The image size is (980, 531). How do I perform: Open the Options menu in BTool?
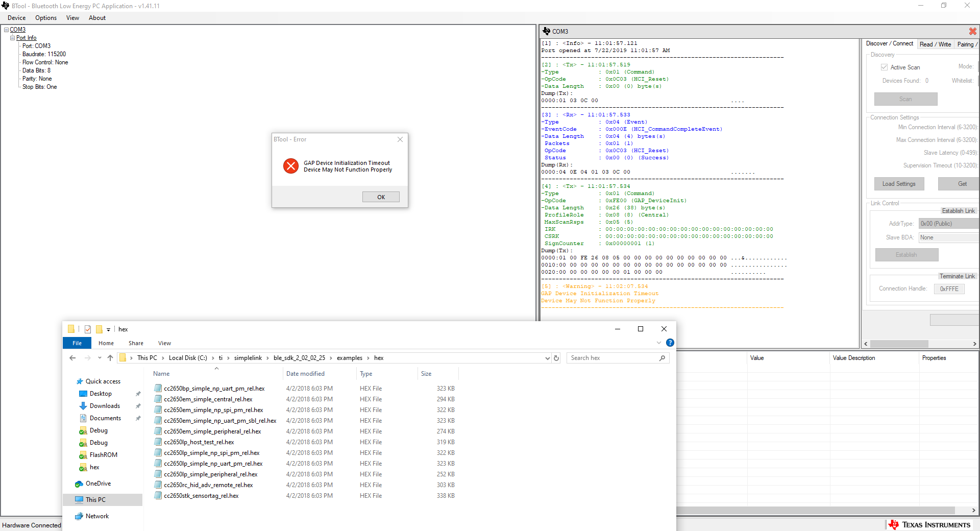tap(46, 18)
